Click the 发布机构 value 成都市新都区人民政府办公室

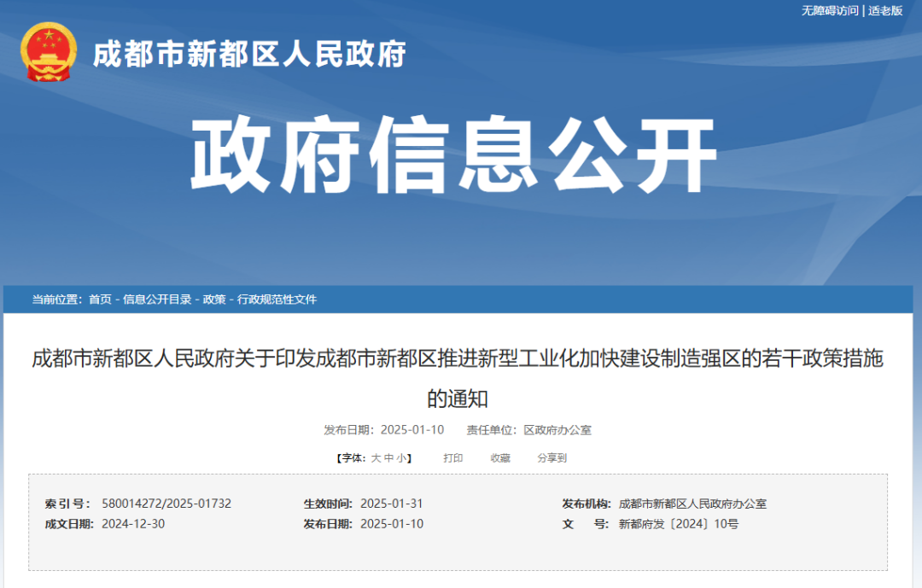(x=692, y=504)
